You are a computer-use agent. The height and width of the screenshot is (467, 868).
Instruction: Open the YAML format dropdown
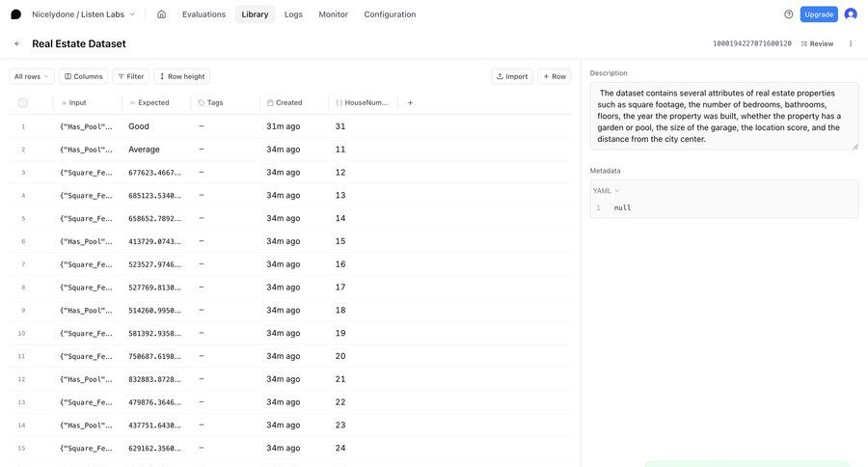tap(606, 191)
